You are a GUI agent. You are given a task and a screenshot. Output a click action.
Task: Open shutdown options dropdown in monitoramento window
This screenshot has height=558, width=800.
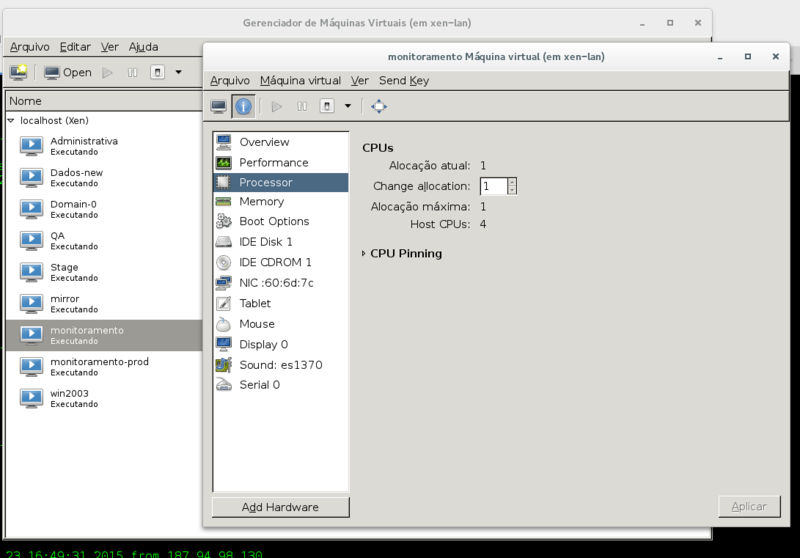point(348,106)
